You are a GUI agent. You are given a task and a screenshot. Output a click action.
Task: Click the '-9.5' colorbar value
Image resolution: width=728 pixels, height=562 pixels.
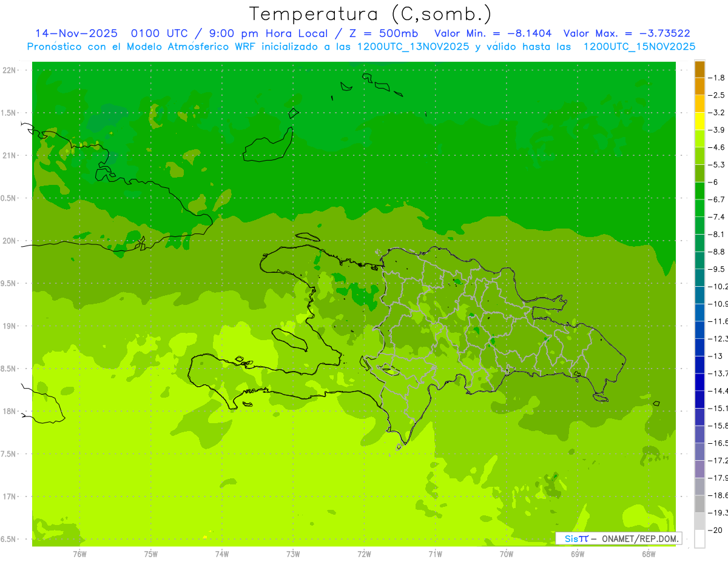[x=716, y=269]
